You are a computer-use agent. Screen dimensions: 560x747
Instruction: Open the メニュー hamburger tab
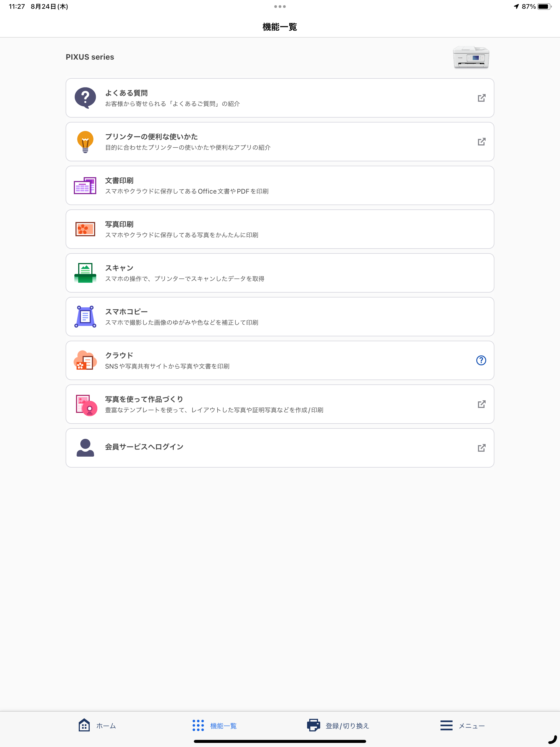pos(462,725)
